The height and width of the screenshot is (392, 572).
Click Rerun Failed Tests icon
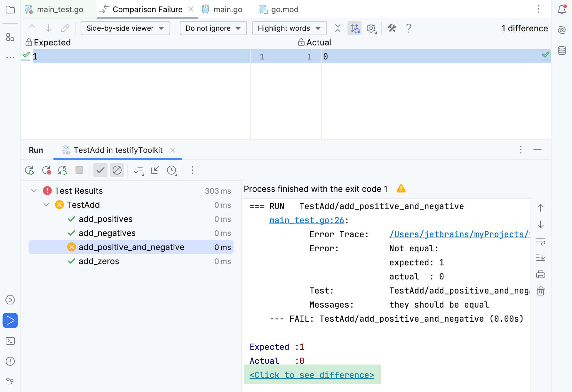click(x=46, y=170)
